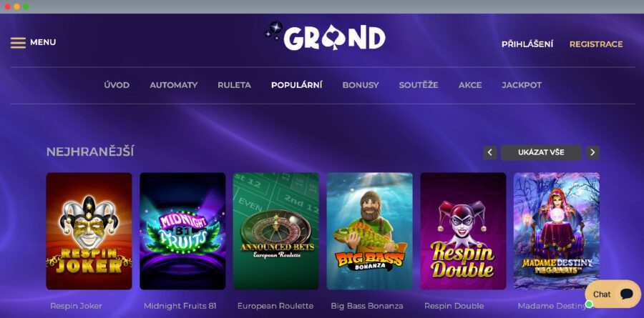
Task: Advance the carousel with right arrow
Action: pos(592,153)
